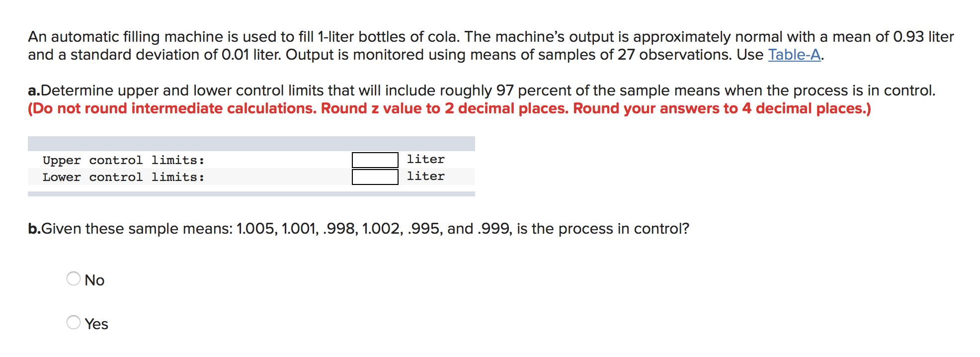Click inside the lower limit answer field
Viewport: 980px width, 357px height.
[374, 176]
